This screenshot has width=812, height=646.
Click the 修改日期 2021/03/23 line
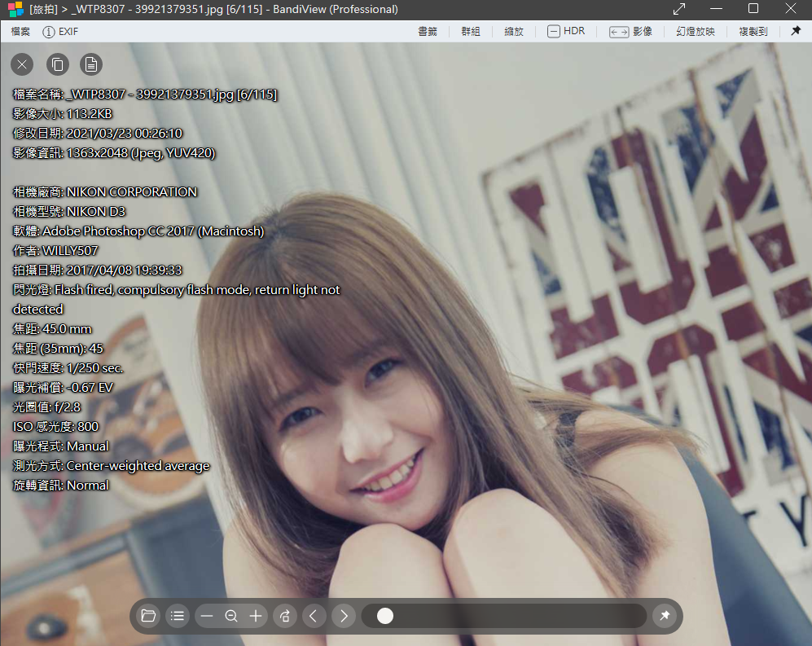pyautogui.click(x=98, y=134)
